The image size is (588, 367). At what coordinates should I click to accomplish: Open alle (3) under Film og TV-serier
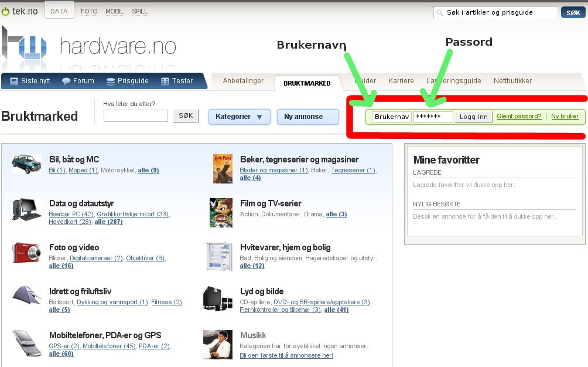click(x=336, y=214)
